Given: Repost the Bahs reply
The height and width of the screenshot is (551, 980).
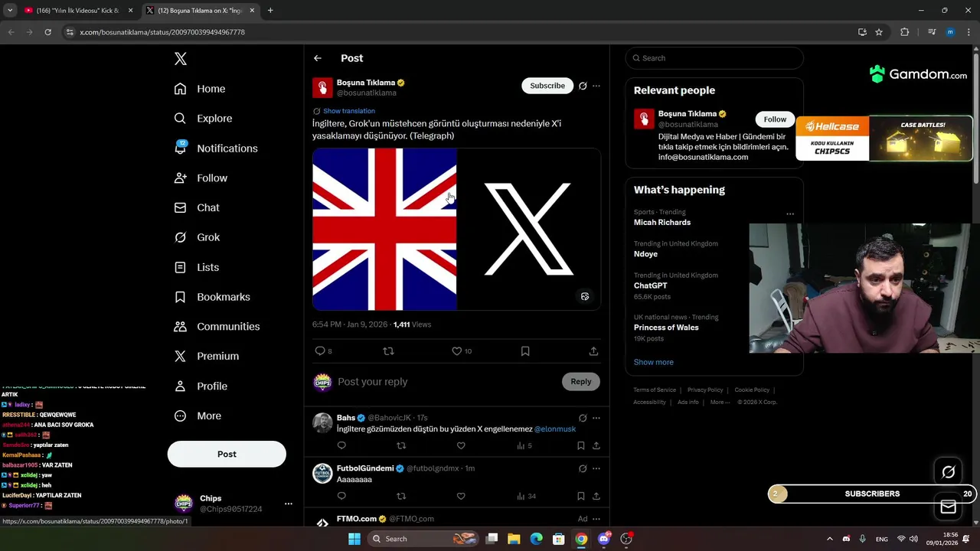Looking at the screenshot, I should pos(401,445).
